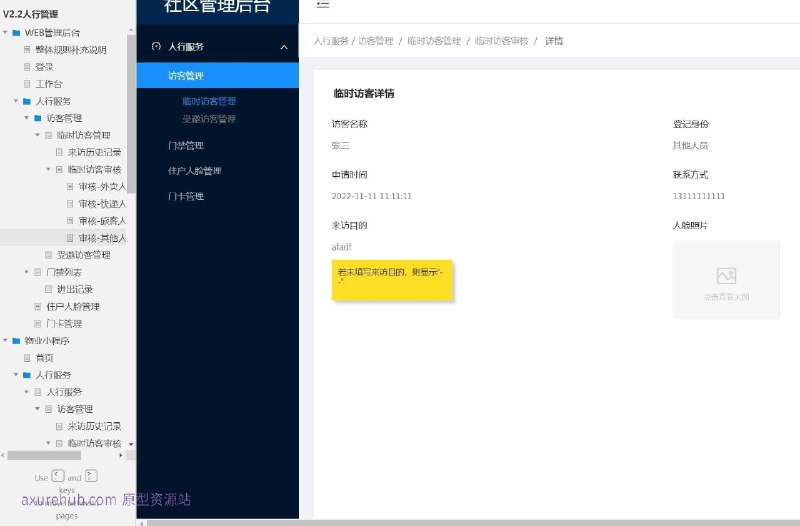The image size is (800, 526).
Task: Click the yellow sticky note about 来访目的
Action: coord(392,280)
